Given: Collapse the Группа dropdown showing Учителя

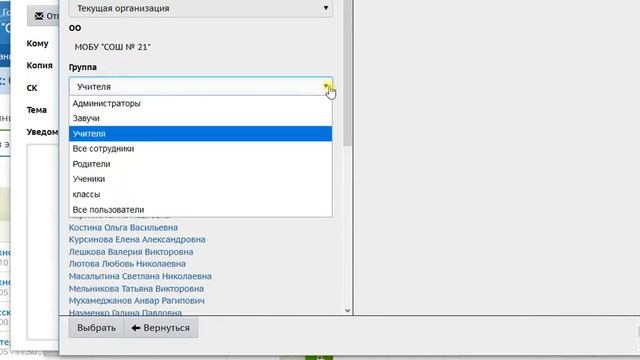Looking at the screenshot, I should [x=200, y=86].
